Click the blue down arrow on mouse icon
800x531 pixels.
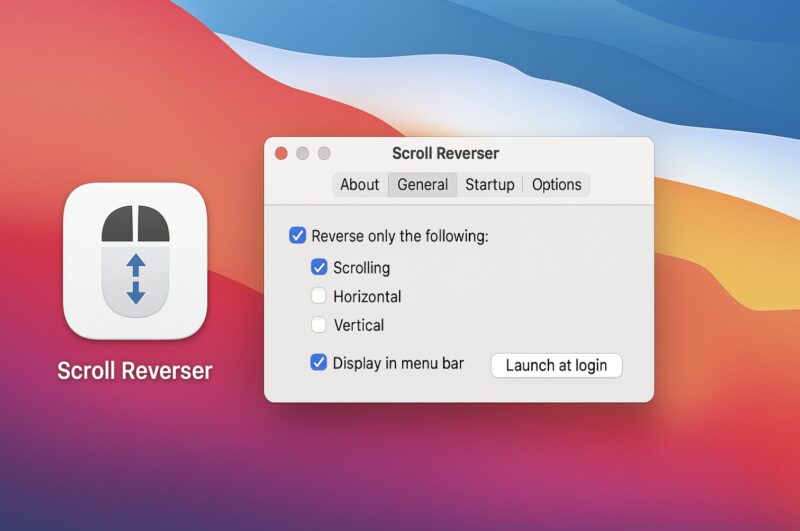(x=136, y=293)
